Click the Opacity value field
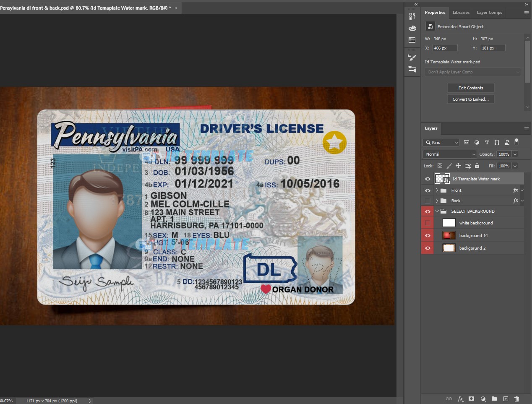The image size is (532, 404). click(x=503, y=154)
